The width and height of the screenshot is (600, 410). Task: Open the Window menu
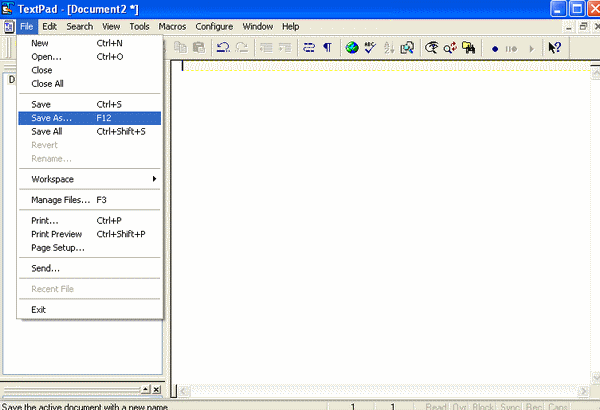(258, 27)
